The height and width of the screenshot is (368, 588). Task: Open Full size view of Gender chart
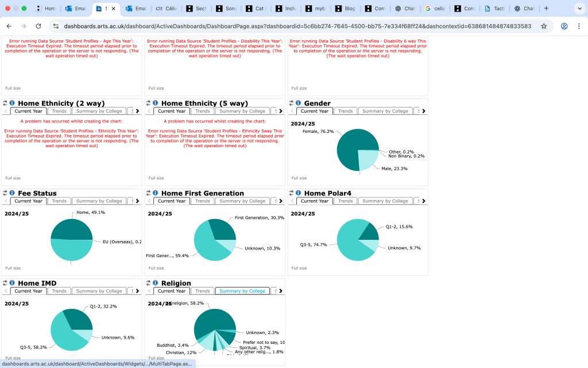(x=299, y=178)
